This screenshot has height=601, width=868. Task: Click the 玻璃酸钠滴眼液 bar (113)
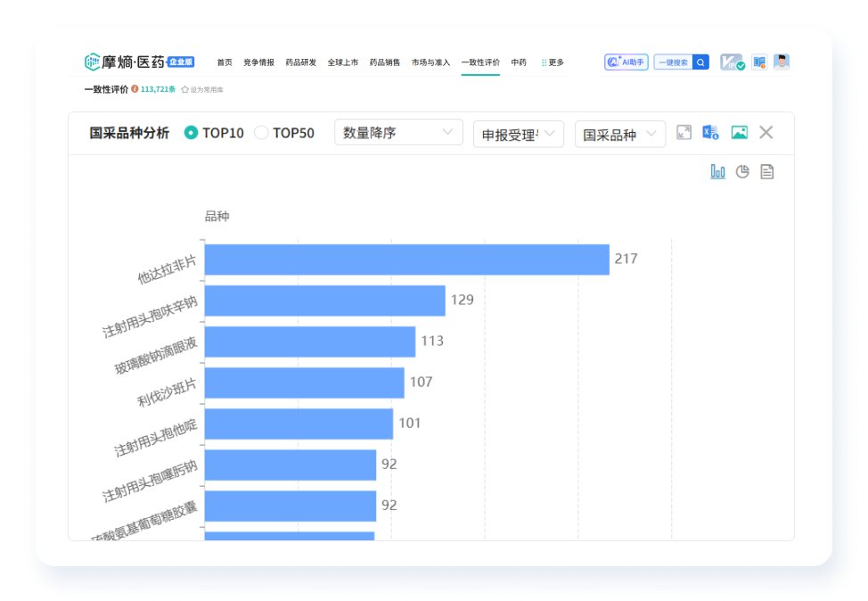pyautogui.click(x=310, y=342)
